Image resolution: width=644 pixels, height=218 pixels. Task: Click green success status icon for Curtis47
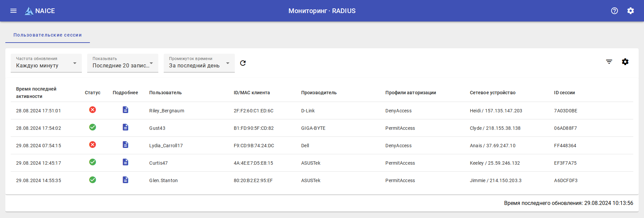click(93, 162)
